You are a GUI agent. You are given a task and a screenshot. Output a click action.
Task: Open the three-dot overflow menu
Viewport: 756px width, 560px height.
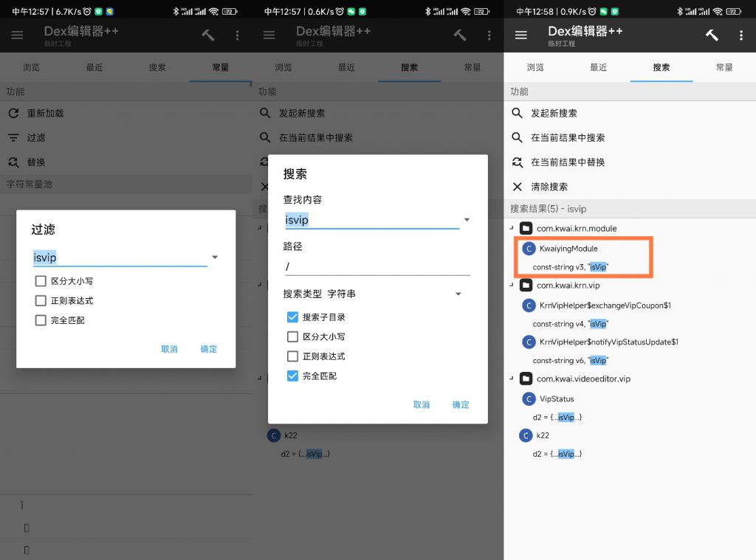(x=742, y=35)
